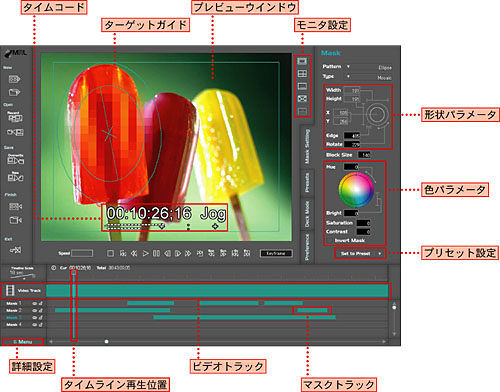
Task: Click the Exit icon in left sidebar
Action: [15, 250]
